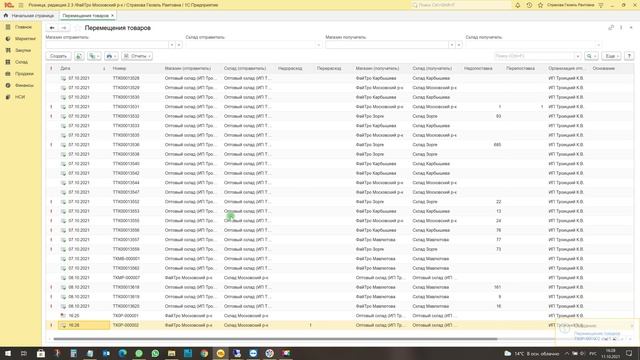Open the Отчеты dropdown button
The image size is (640, 360).
click(x=137, y=56)
